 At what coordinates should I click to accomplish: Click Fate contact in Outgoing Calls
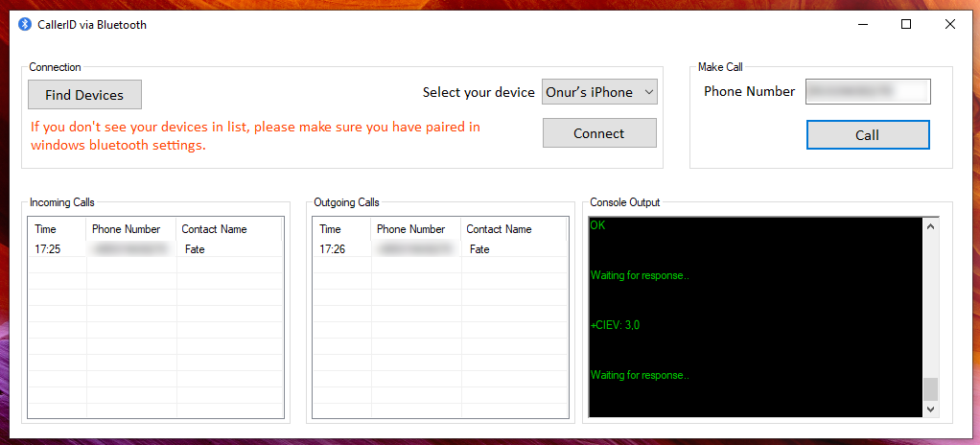[x=479, y=249]
